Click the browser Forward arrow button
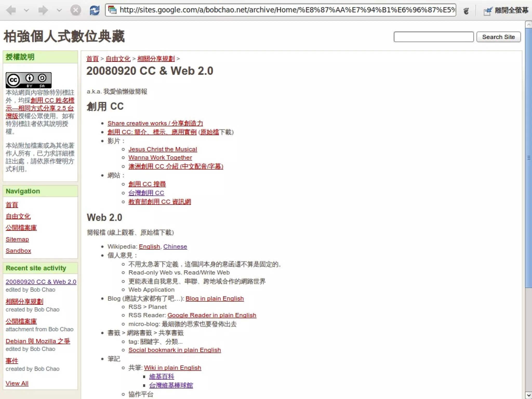 43,10
